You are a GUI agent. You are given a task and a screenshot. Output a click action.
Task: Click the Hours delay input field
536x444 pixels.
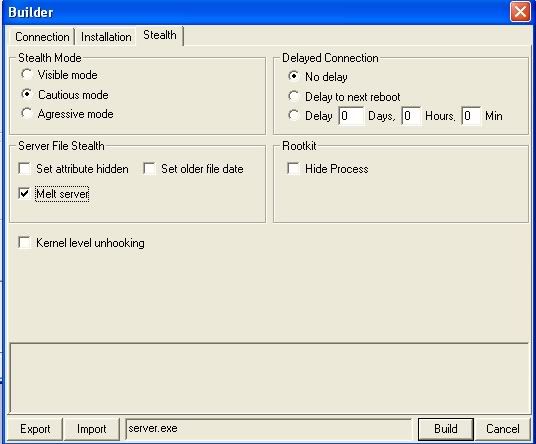[411, 116]
